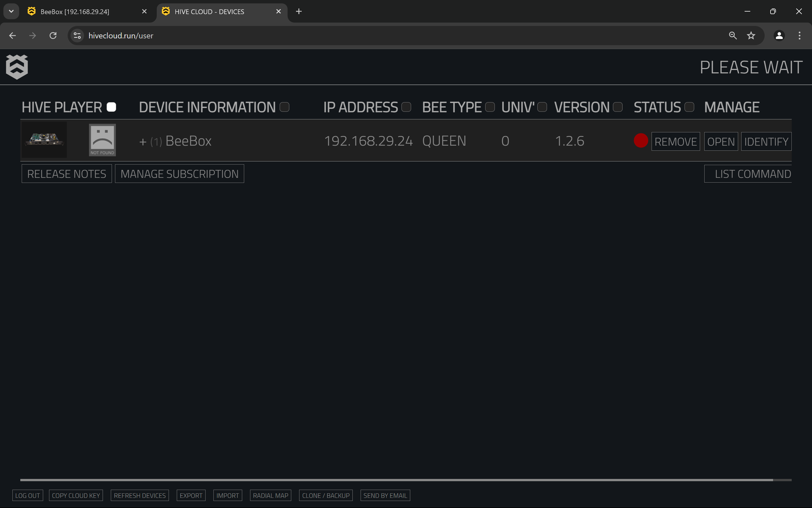Go back using browser back arrow
Screen dimensions: 812x508
pyautogui.click(x=12, y=36)
